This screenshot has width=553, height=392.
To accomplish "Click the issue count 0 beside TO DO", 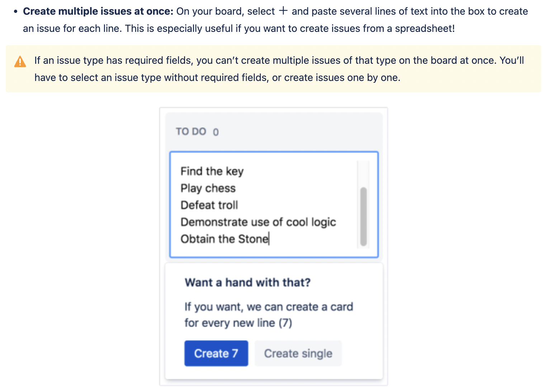I will click(x=216, y=132).
